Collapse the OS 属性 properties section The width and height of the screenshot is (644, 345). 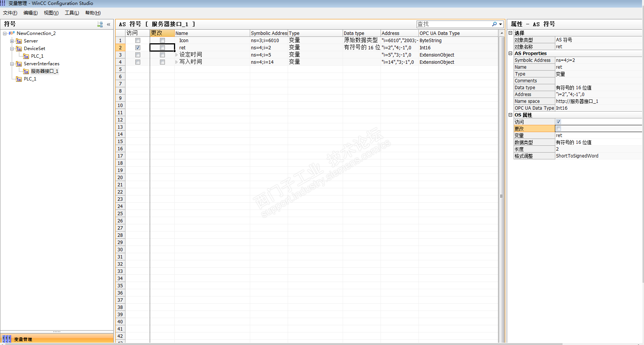510,115
